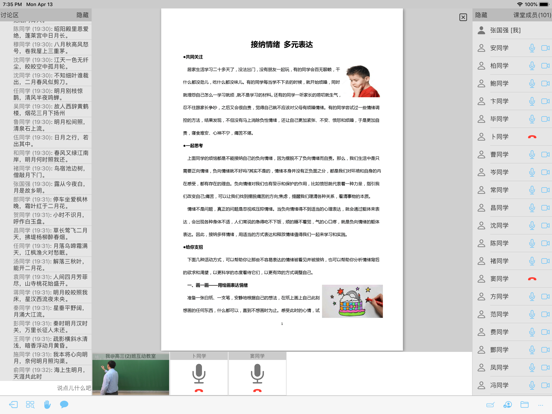Click microphone icon for 常同学
Viewport: 552px width, 414px height.
pos(532,190)
